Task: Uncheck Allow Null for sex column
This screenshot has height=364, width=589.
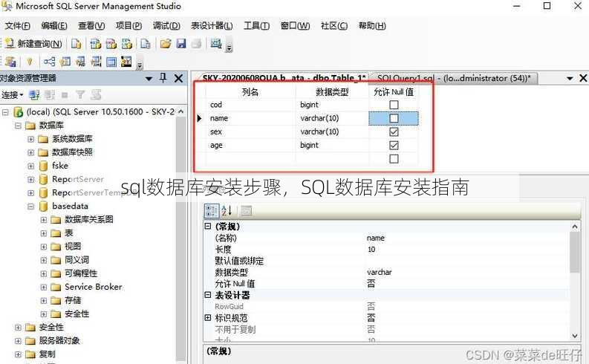Action: (x=394, y=131)
